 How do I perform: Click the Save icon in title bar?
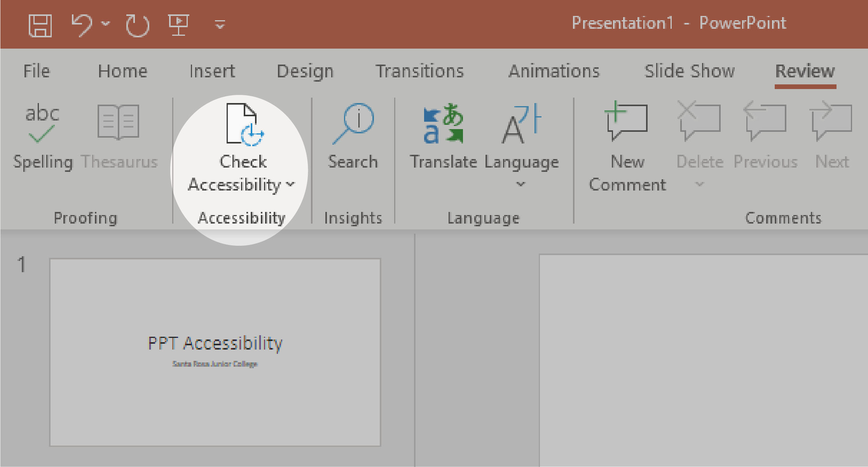coord(40,26)
